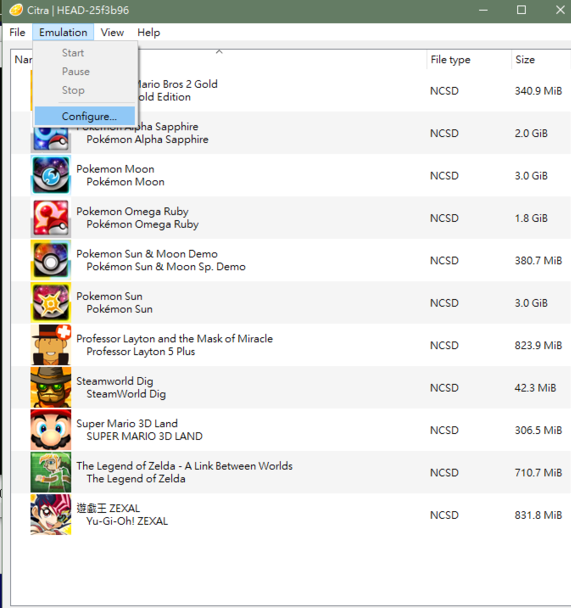Click the Steamworld Dig game icon
Screen dimensions: 571x608
point(51,387)
